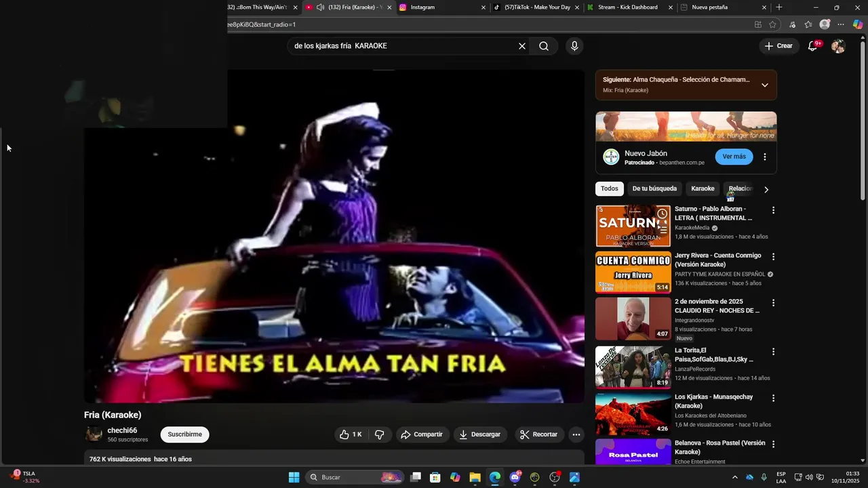This screenshot has width=868, height=488.
Task: Open the Los Kjarkas Munasqechay thumbnail
Action: click(x=633, y=413)
